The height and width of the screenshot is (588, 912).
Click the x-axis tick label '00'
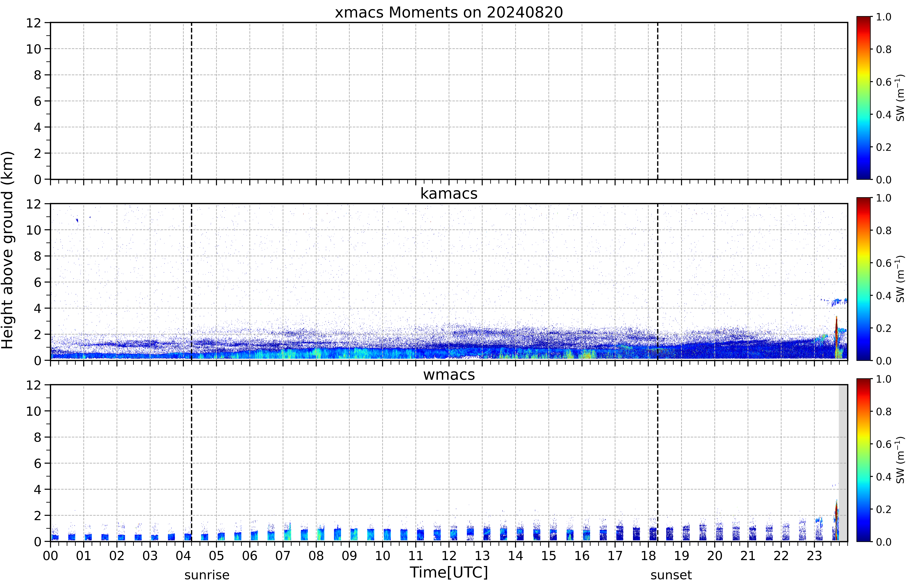pyautogui.click(x=50, y=556)
